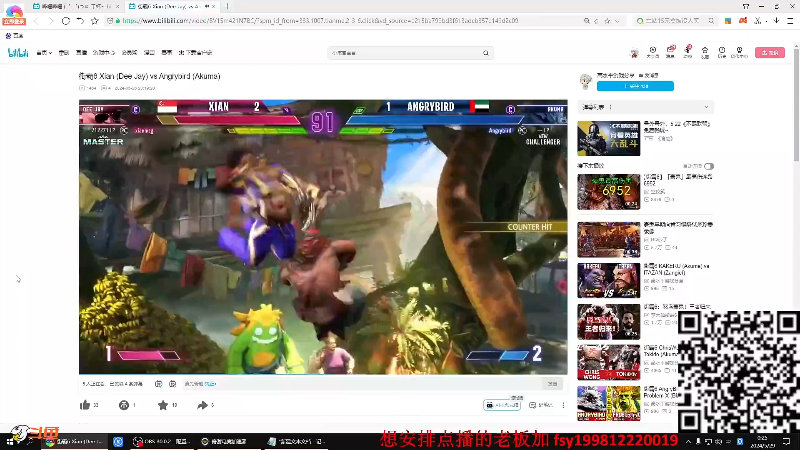Open Windows Start button

coord(10,442)
